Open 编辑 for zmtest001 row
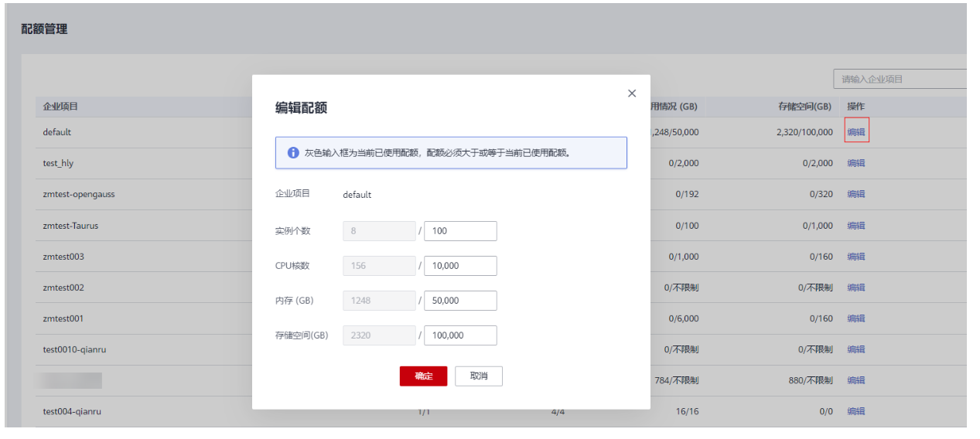This screenshot has width=980, height=439. (856, 318)
